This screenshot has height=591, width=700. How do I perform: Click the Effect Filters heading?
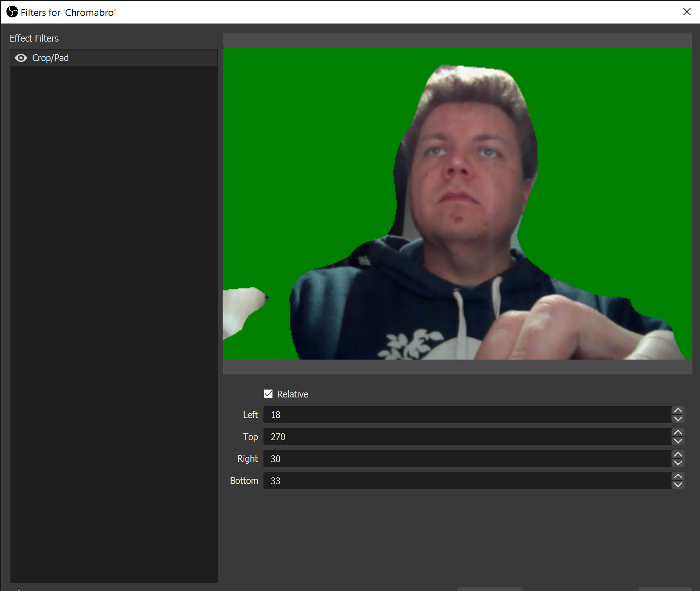click(34, 38)
